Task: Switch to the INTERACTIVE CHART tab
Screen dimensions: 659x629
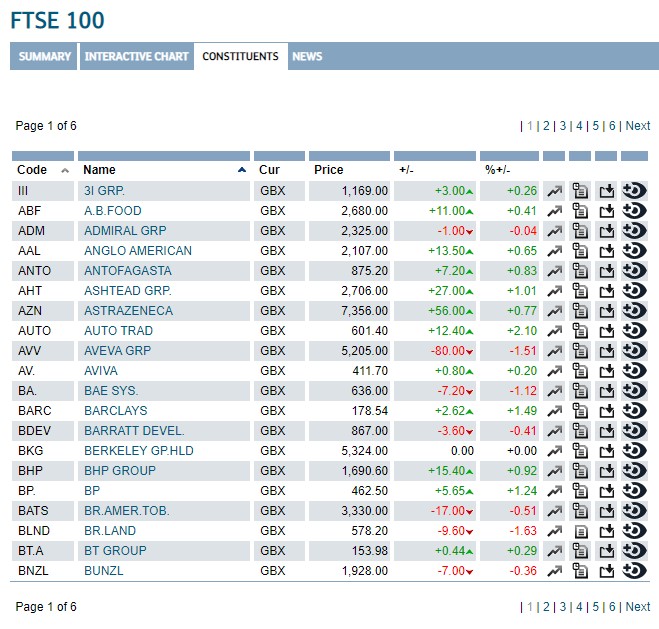Action: pos(137,56)
